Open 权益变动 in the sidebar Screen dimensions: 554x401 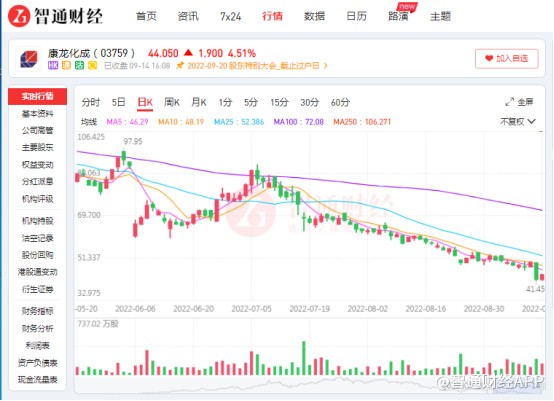(x=37, y=165)
